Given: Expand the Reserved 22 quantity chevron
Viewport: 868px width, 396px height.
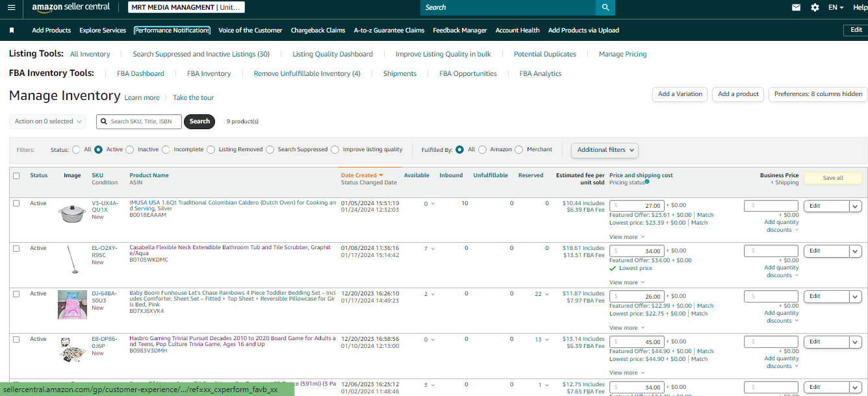Looking at the screenshot, I should click(x=547, y=294).
